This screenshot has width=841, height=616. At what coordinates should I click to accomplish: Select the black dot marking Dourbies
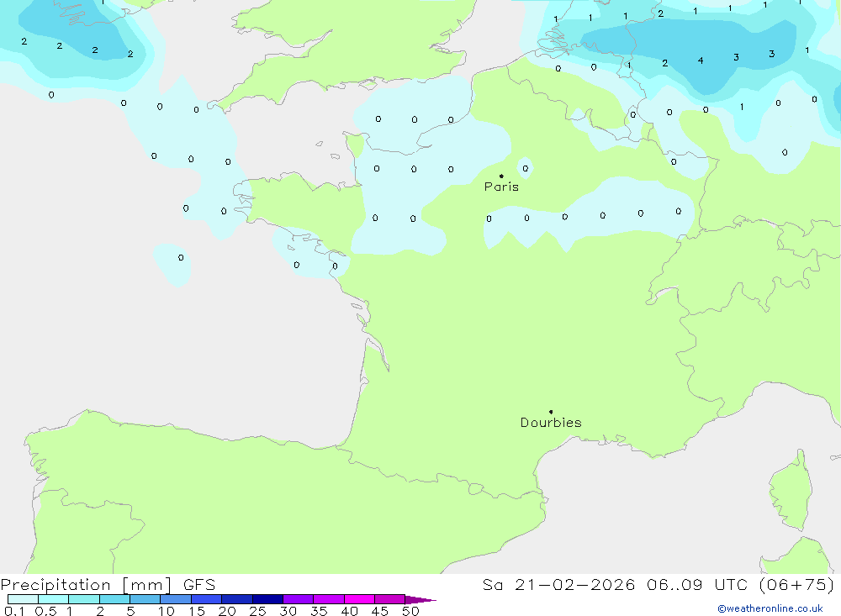(x=551, y=412)
